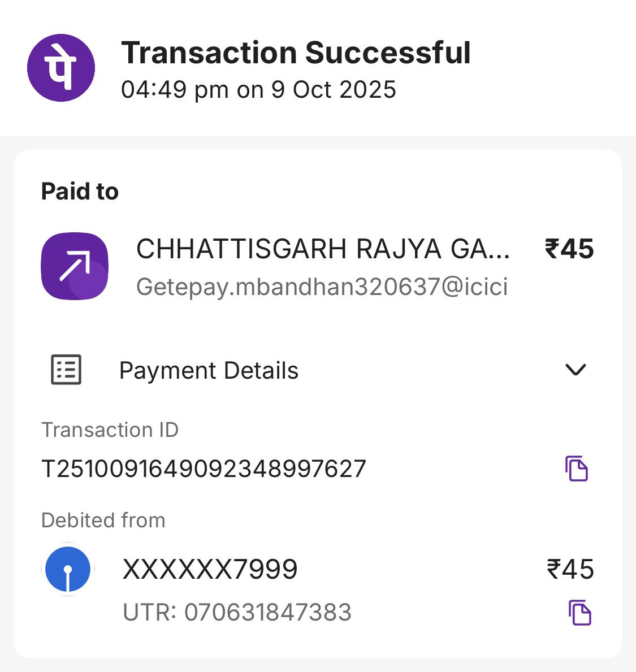Click the Transaction Successful heading

296,53
